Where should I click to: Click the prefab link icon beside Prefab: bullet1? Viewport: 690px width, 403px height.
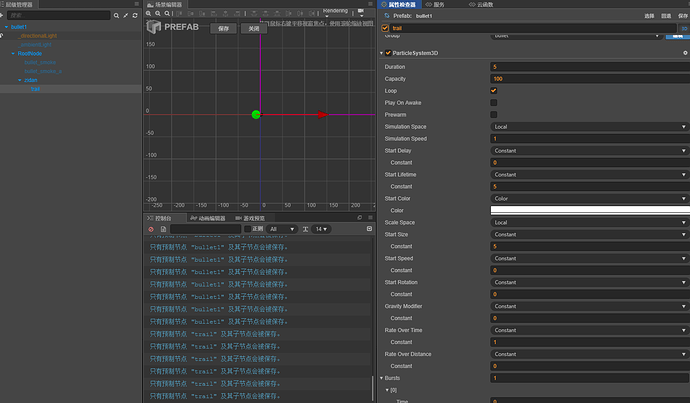[x=387, y=16]
